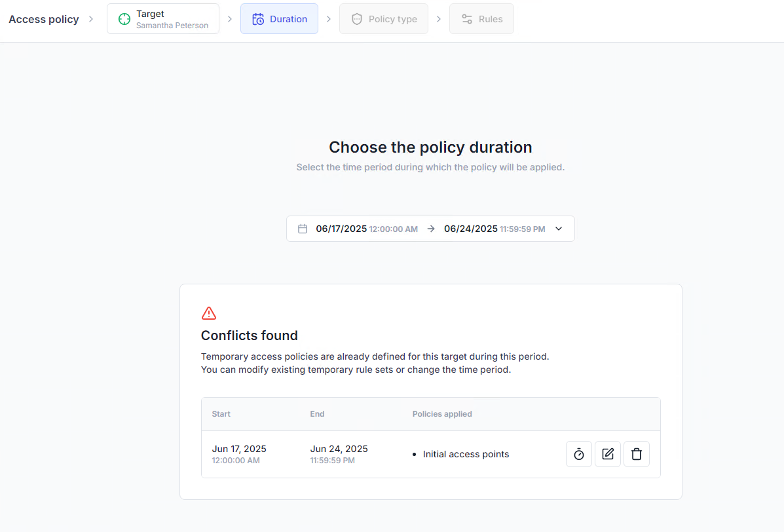The image size is (784, 532).
Task: Open the Rules step
Action: (x=481, y=19)
